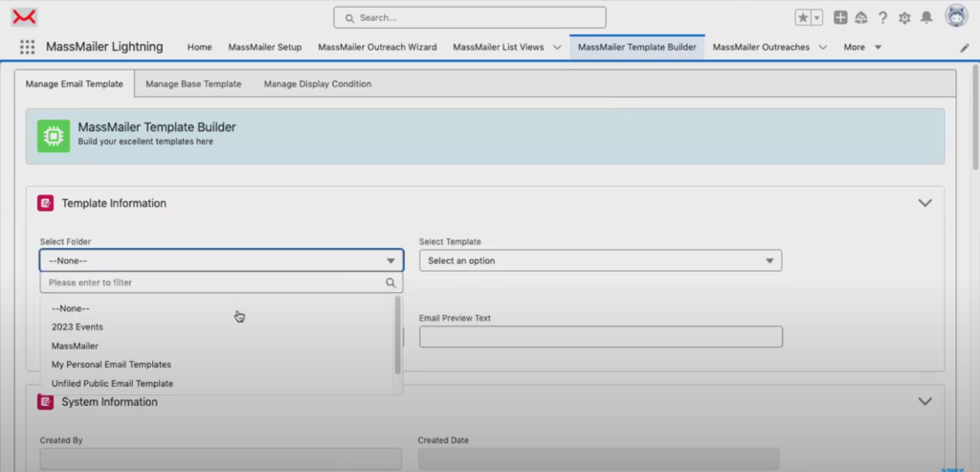Switch to the Manage Display Condition tab
Screen dimensions: 980x472
click(x=318, y=83)
